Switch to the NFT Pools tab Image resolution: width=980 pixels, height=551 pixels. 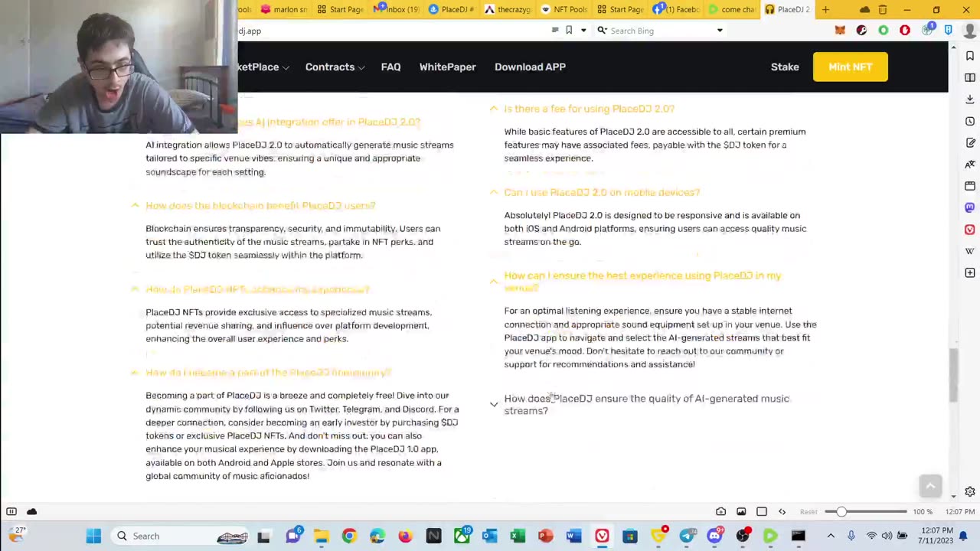[x=565, y=9]
